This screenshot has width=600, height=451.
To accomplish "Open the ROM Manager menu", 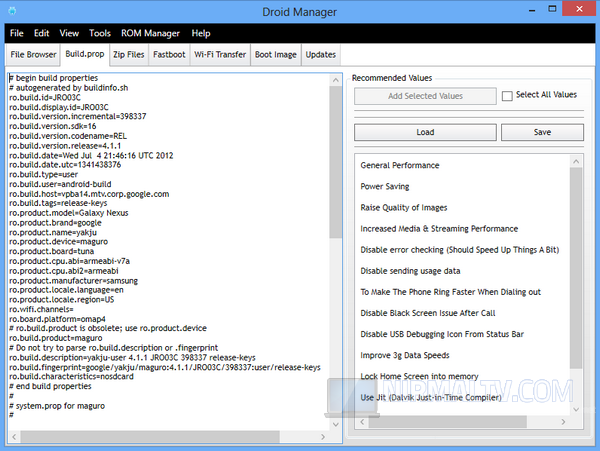I will (150, 33).
